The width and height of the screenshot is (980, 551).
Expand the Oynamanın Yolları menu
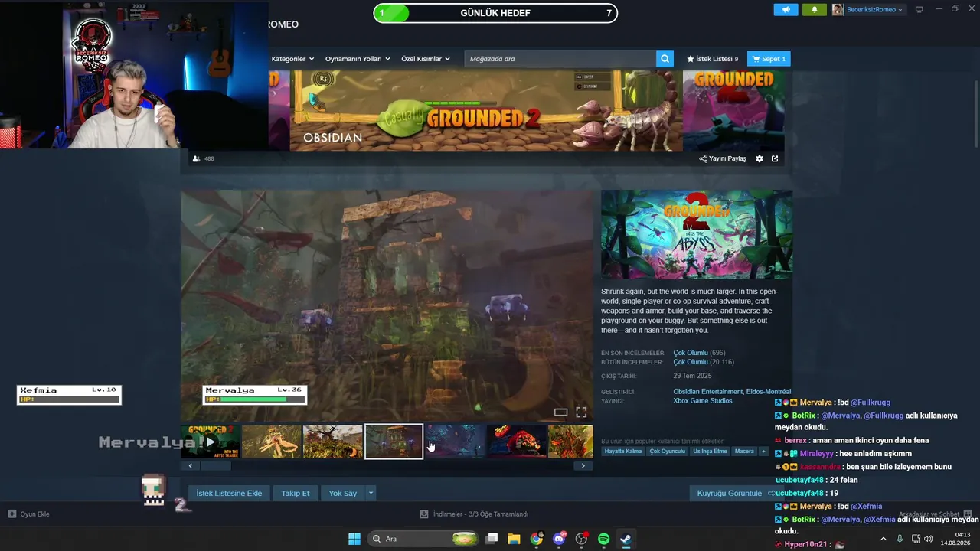coord(358,59)
